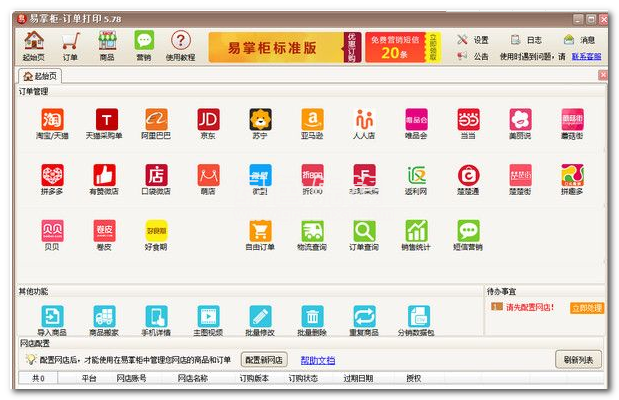The height and width of the screenshot is (400, 619).
Task: Click the 当当 platform icon
Action: pos(468,120)
